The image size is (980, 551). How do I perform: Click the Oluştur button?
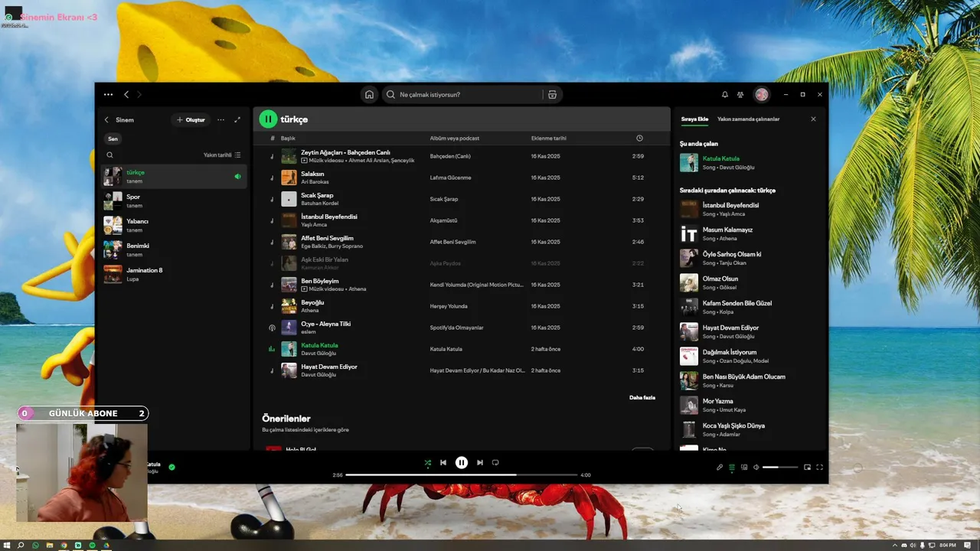(x=191, y=120)
